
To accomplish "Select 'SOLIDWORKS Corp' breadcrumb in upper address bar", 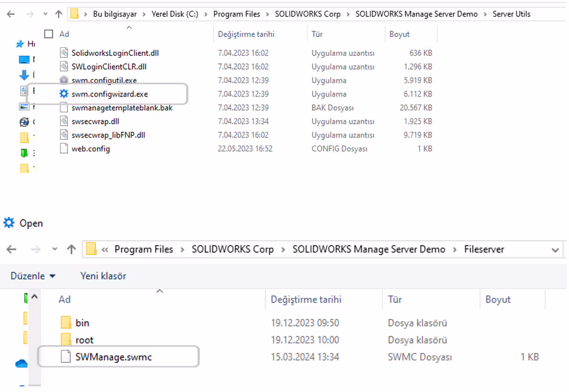I will pyautogui.click(x=308, y=14).
